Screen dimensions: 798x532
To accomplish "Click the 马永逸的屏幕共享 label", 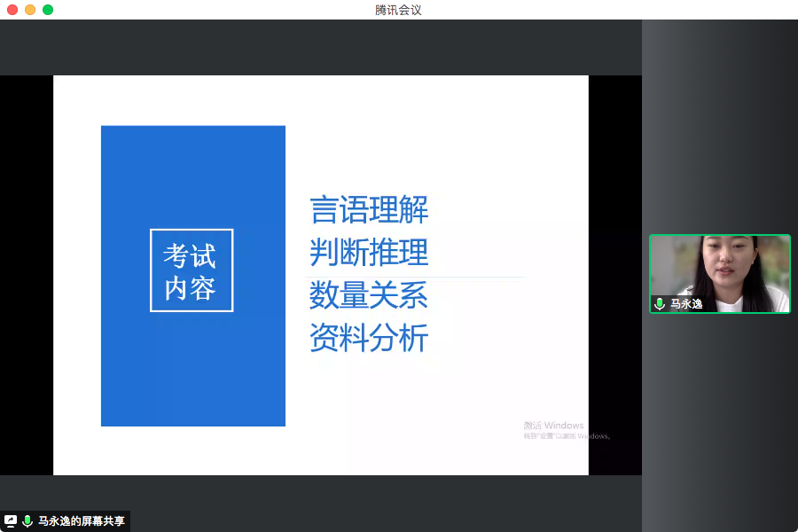I will pos(82,521).
